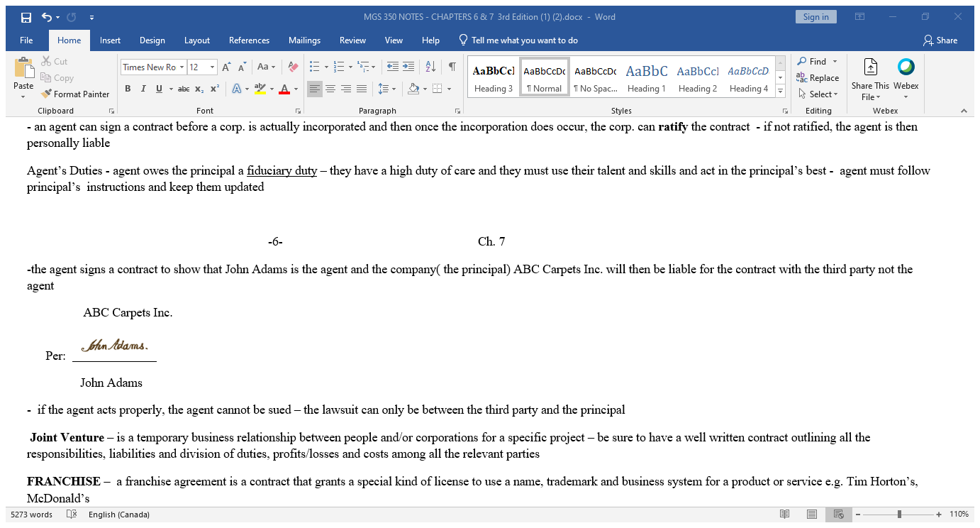The image size is (980, 528).
Task: Click the 110% zoom level
Action: [x=959, y=515]
